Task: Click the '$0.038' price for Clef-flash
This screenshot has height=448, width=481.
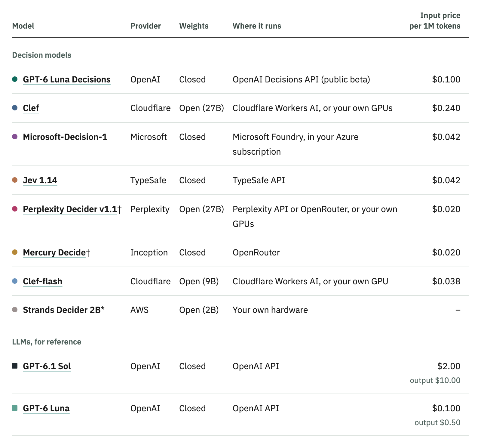Action: [x=446, y=281]
